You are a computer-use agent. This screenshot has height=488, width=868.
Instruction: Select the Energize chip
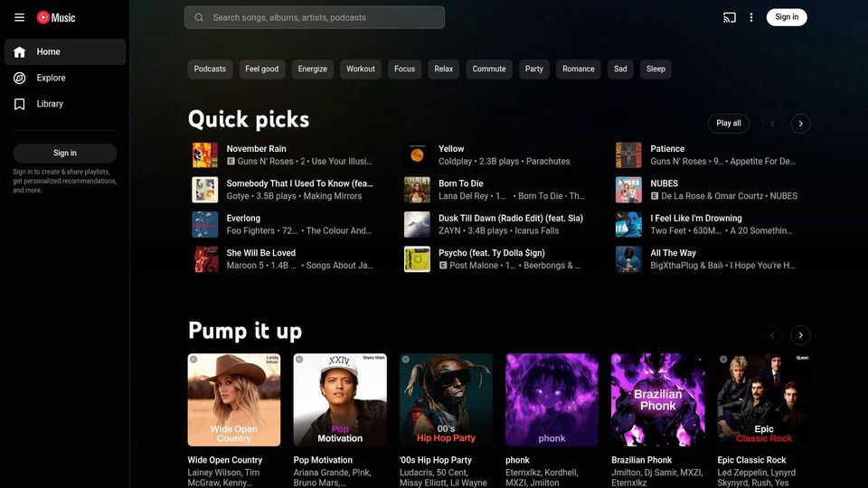[x=312, y=70]
